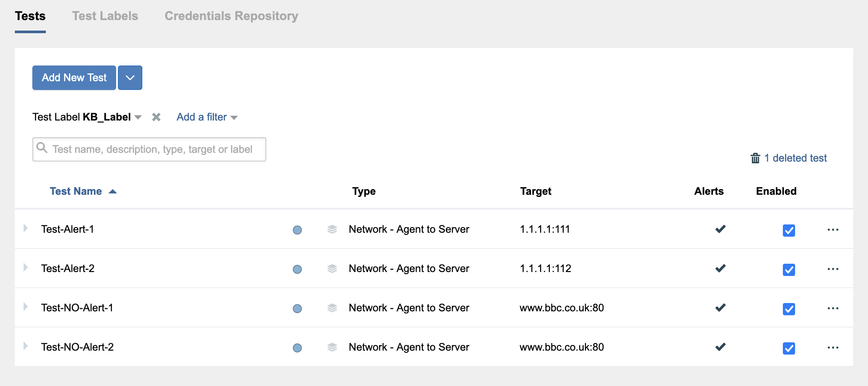The width and height of the screenshot is (868, 386).
Task: Click the status dot for Test-NO-Alert-1
Action: [x=297, y=308]
